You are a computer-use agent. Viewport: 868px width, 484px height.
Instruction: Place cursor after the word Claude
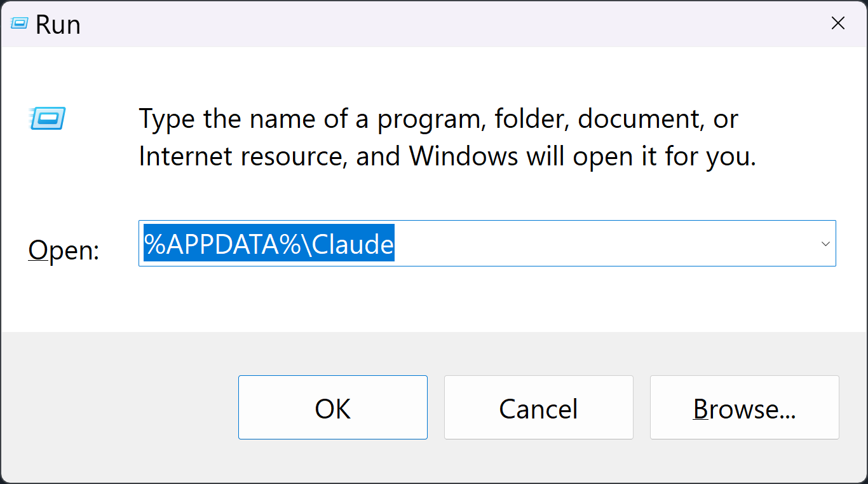(395, 243)
